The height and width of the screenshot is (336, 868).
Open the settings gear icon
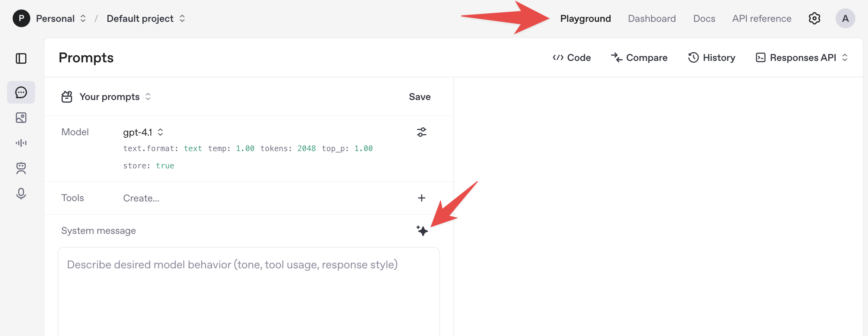[x=815, y=18]
